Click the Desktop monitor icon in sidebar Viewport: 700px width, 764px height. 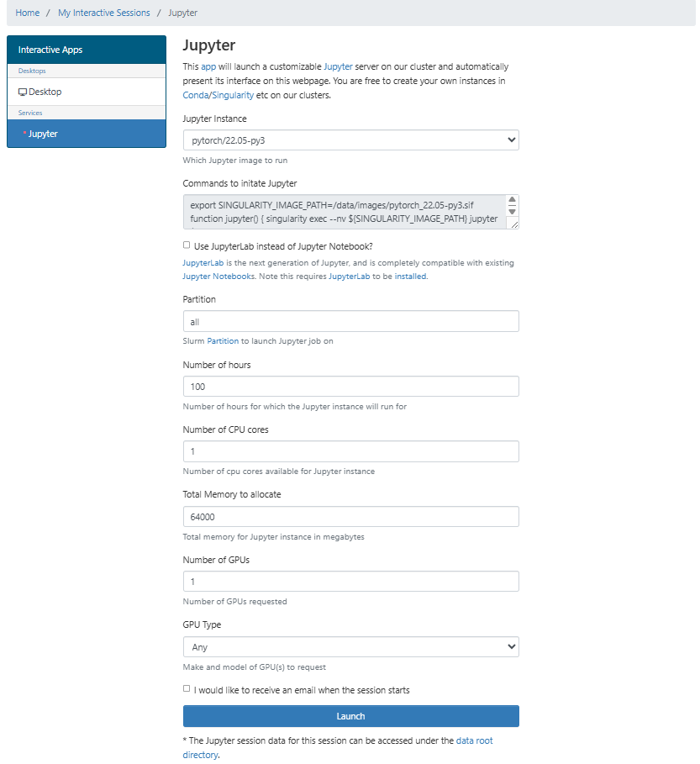click(x=23, y=92)
